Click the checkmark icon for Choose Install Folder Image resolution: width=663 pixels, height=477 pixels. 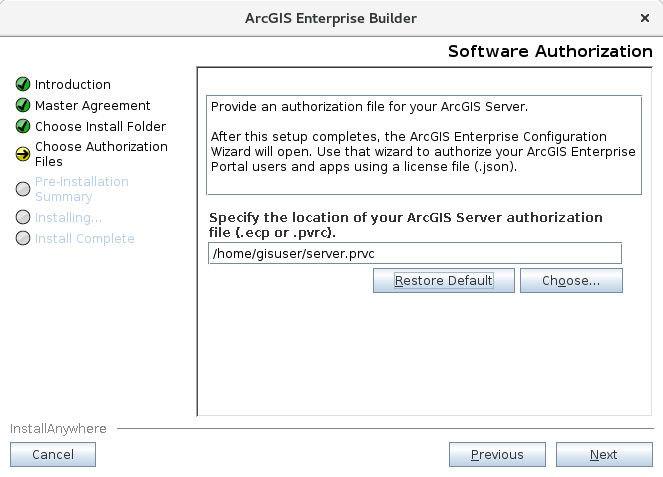click(23, 127)
